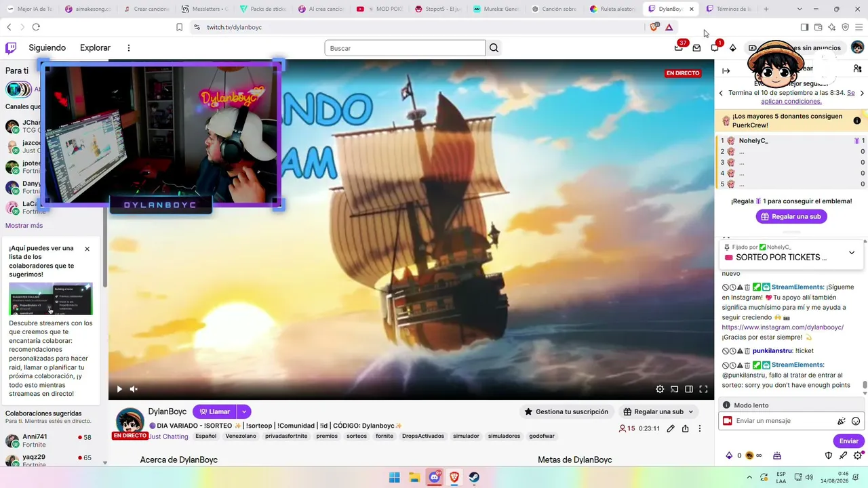Open the Twitch top navigation more-options menu

(129, 48)
